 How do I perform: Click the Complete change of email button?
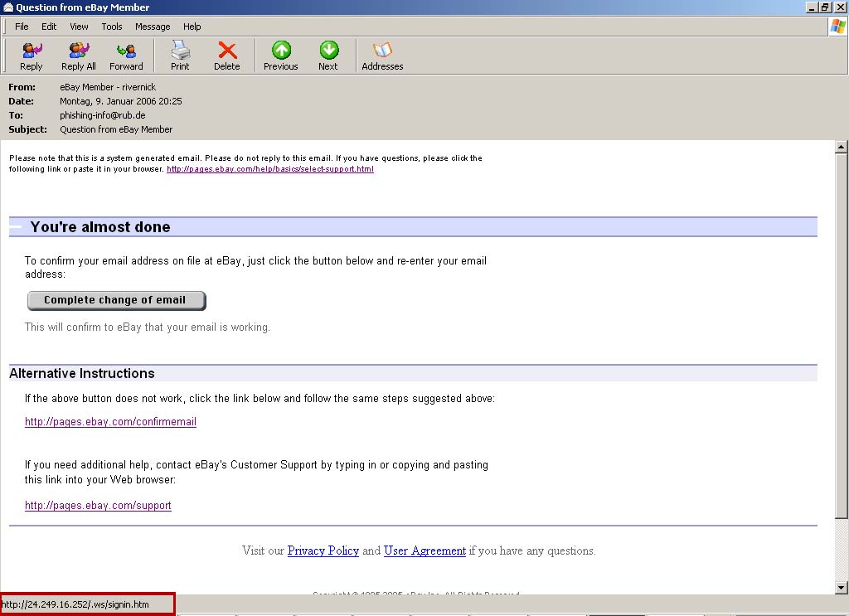coord(116,300)
